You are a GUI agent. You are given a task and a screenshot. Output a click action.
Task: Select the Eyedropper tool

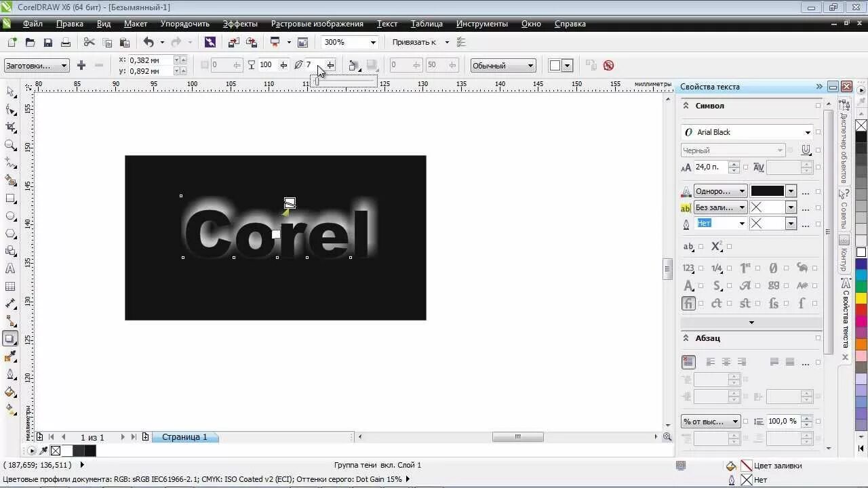[x=10, y=357]
